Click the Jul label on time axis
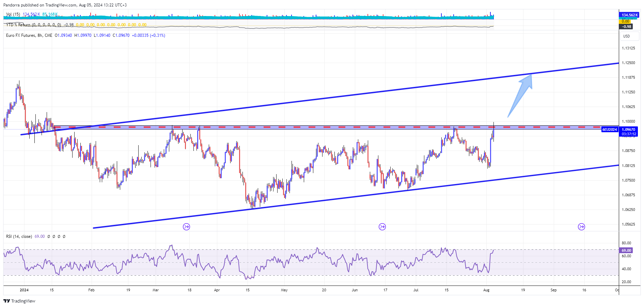 416,290
